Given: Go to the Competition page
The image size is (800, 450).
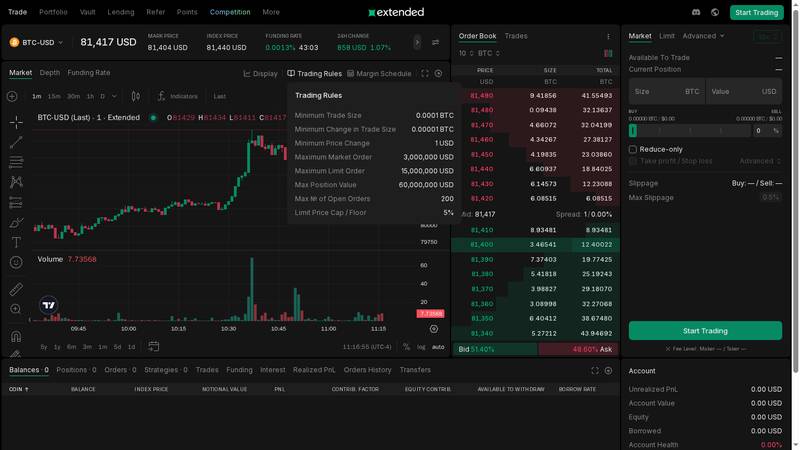Looking at the screenshot, I should [230, 12].
